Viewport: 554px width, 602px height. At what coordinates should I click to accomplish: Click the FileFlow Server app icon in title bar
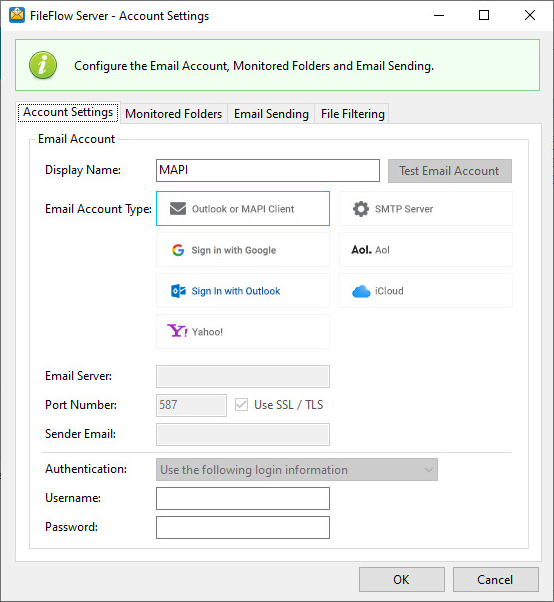(x=17, y=16)
